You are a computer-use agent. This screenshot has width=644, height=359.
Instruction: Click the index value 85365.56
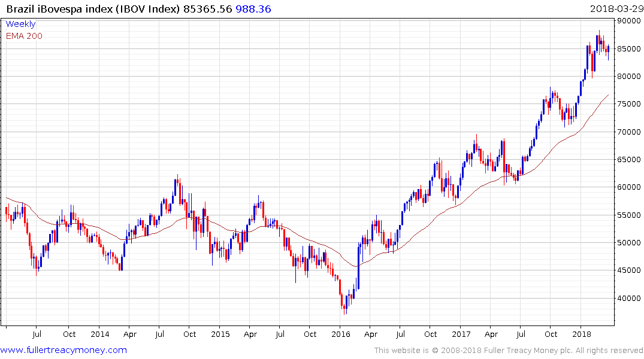tap(208, 9)
